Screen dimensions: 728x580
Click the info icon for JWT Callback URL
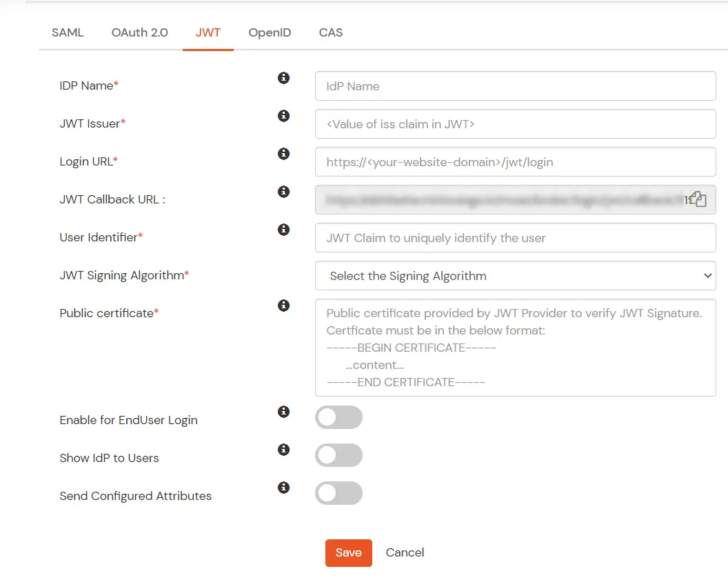[283, 192]
